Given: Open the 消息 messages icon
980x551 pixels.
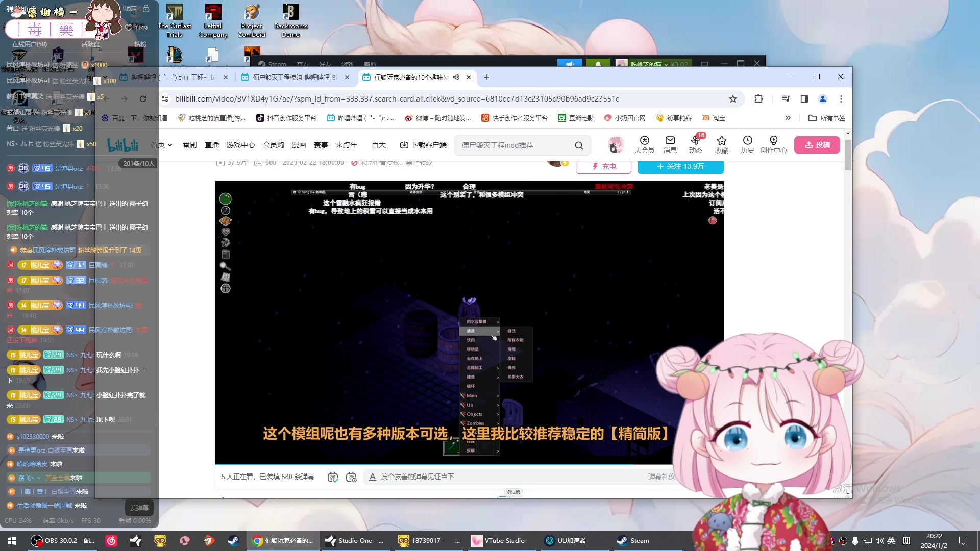Looking at the screenshot, I should [670, 145].
